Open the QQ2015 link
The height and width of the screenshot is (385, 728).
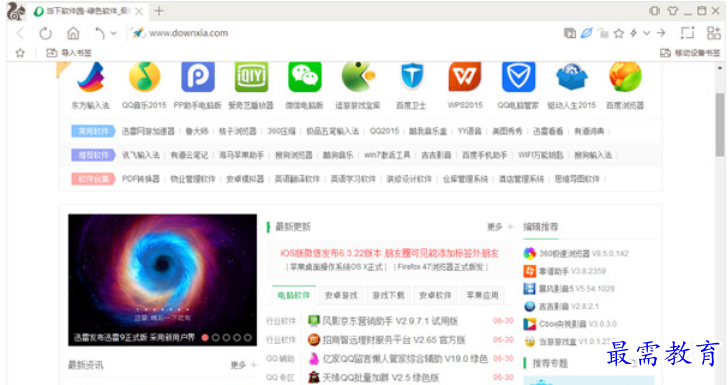point(384,131)
